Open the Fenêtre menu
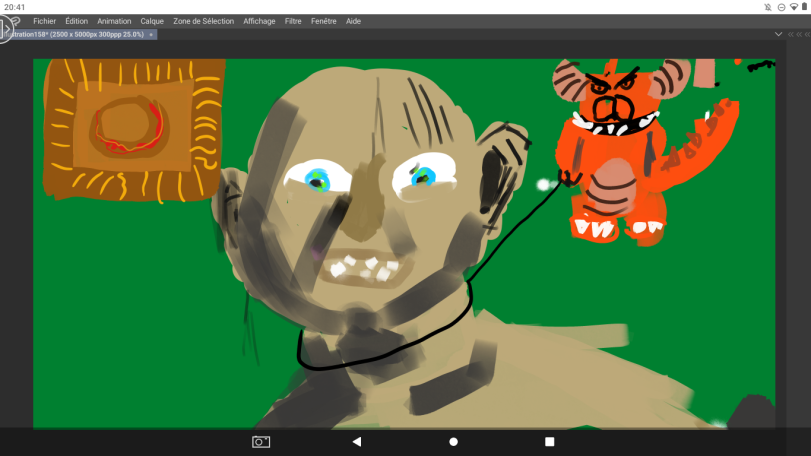 (324, 21)
